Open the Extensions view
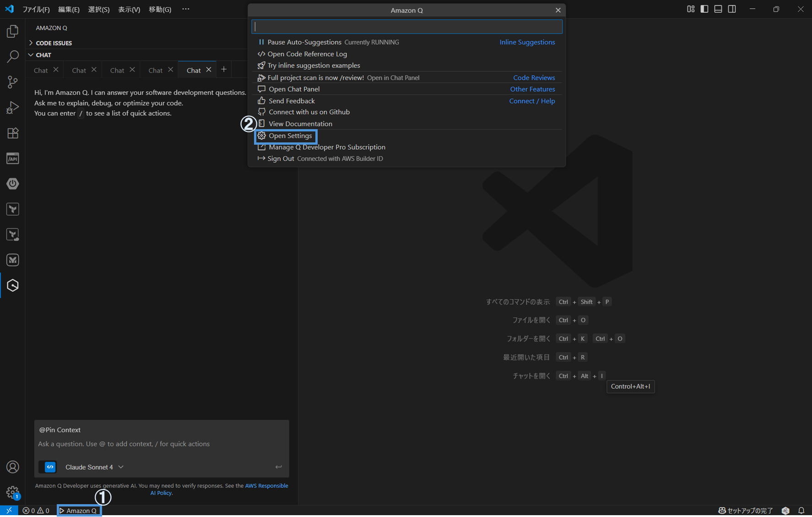The image size is (812, 517). pyautogui.click(x=13, y=133)
